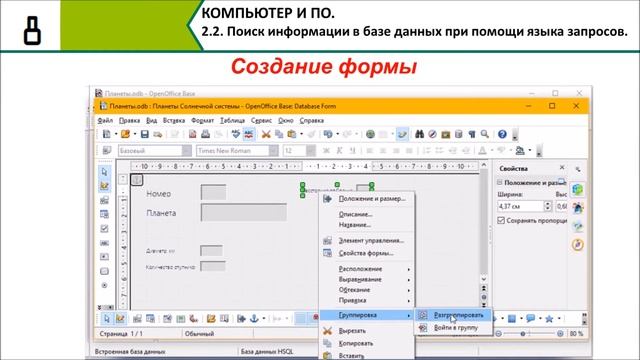Screen dimensions: 640x360
Task: Toggle the Nonprinting Characters pilcrow icon
Action: click(x=472, y=134)
